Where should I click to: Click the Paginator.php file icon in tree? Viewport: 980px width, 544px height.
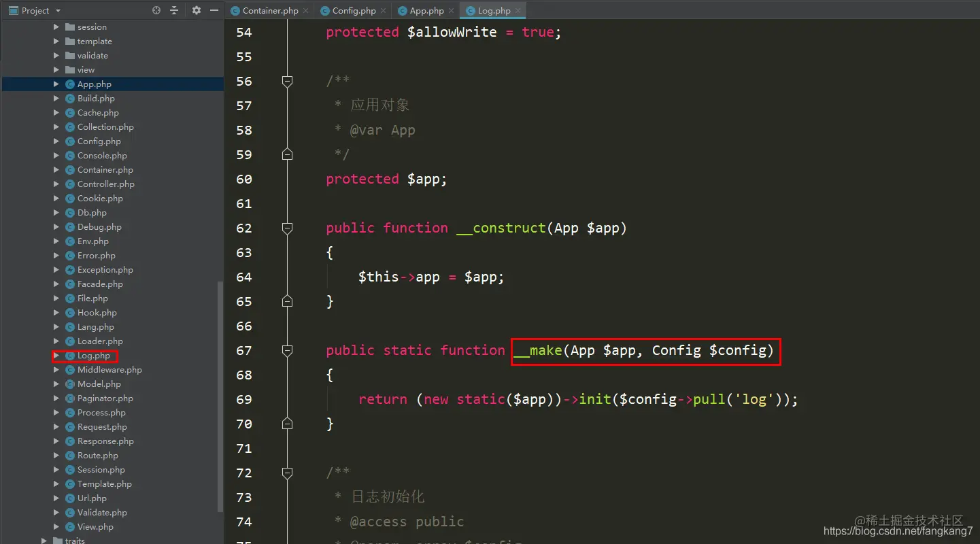(x=70, y=398)
